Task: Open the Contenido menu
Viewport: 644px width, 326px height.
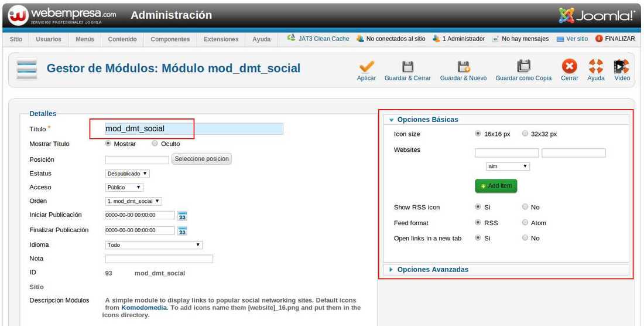Action: click(x=122, y=39)
